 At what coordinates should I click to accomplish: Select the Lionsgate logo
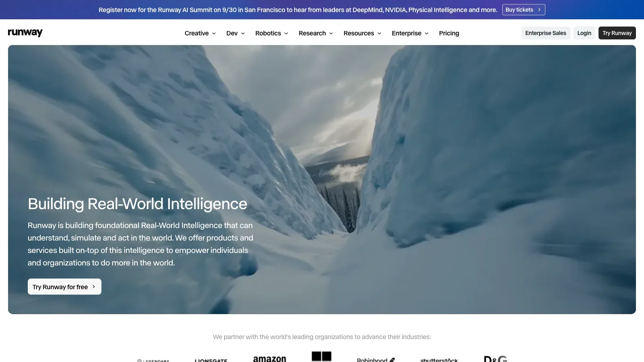[x=211, y=360]
